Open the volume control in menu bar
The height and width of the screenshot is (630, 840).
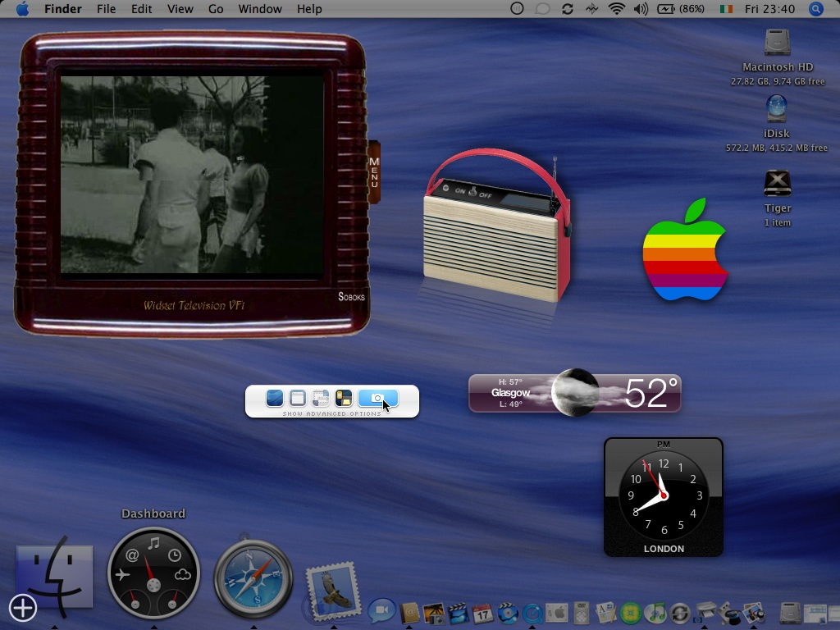(x=641, y=9)
